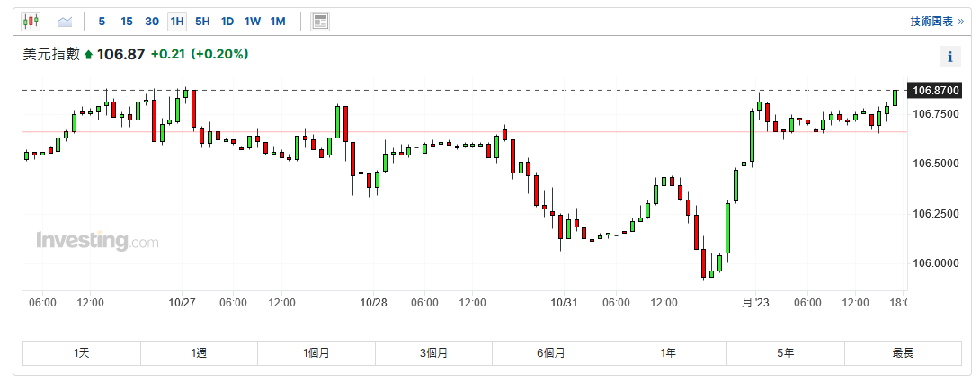
Task: Set the interval to 5 minutes
Action: pos(102,21)
